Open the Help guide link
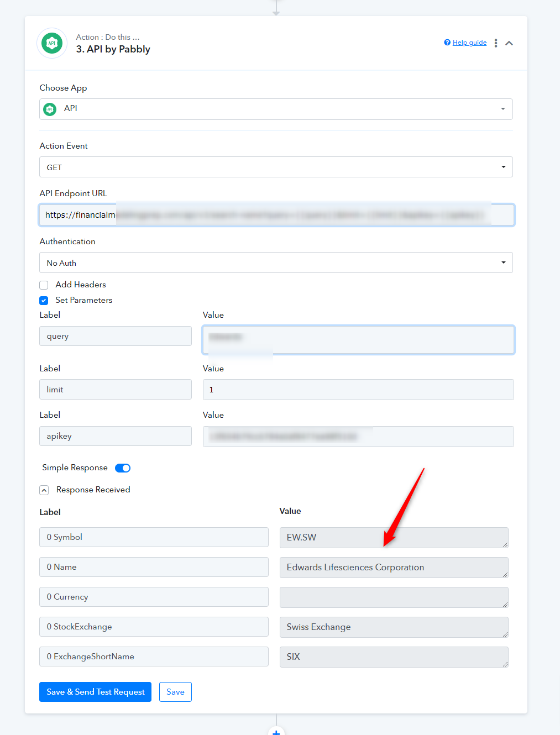Screen dimensions: 560x735 469,43
